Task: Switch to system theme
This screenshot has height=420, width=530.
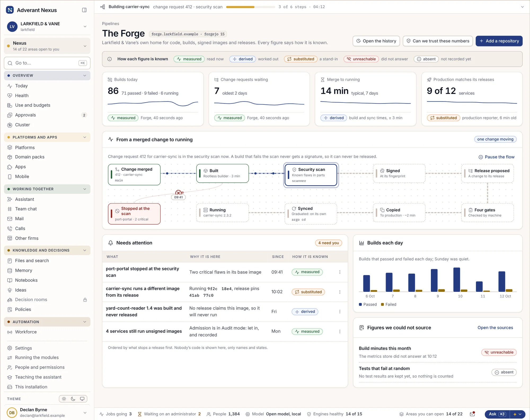Action: (82, 399)
